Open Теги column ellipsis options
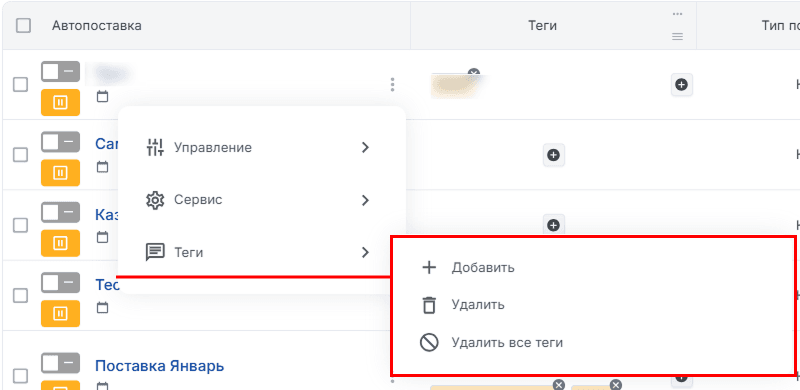The height and width of the screenshot is (390, 800). click(677, 14)
